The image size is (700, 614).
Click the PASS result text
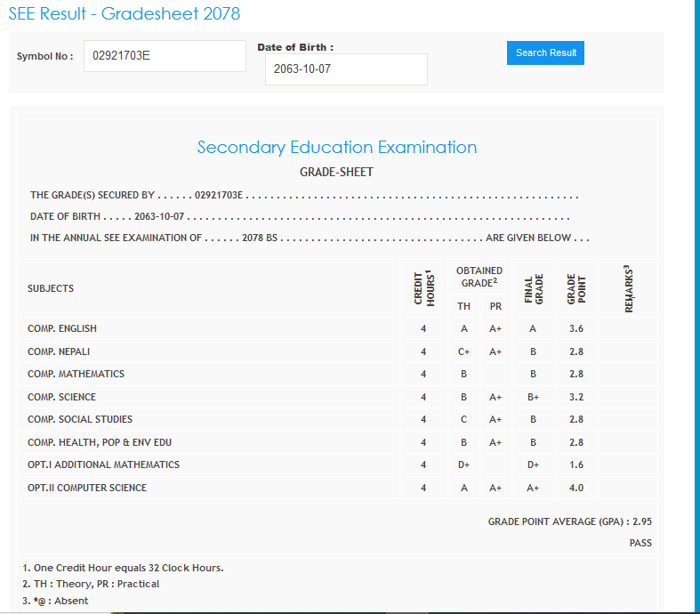pyautogui.click(x=640, y=543)
